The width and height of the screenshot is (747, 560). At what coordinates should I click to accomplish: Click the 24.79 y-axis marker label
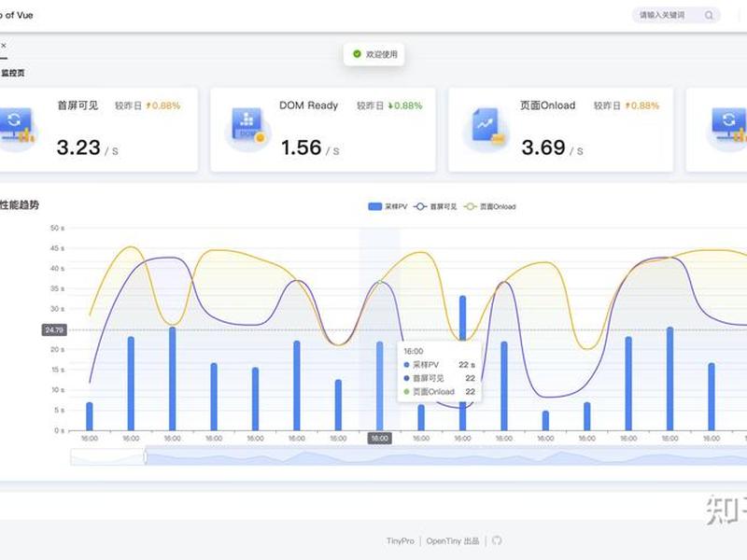(x=54, y=329)
